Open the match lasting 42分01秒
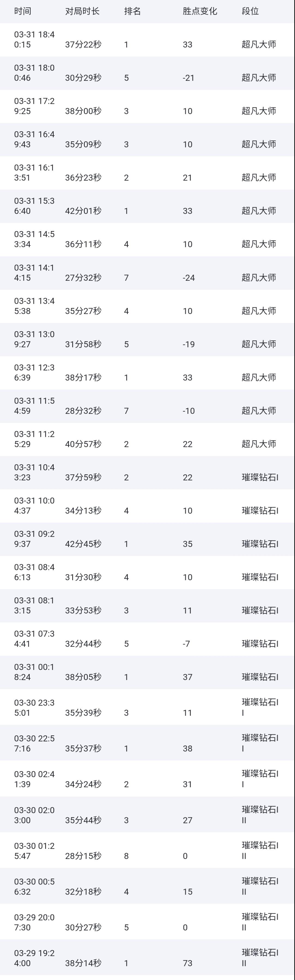Viewport: 295px width, 980px height. 148,206
